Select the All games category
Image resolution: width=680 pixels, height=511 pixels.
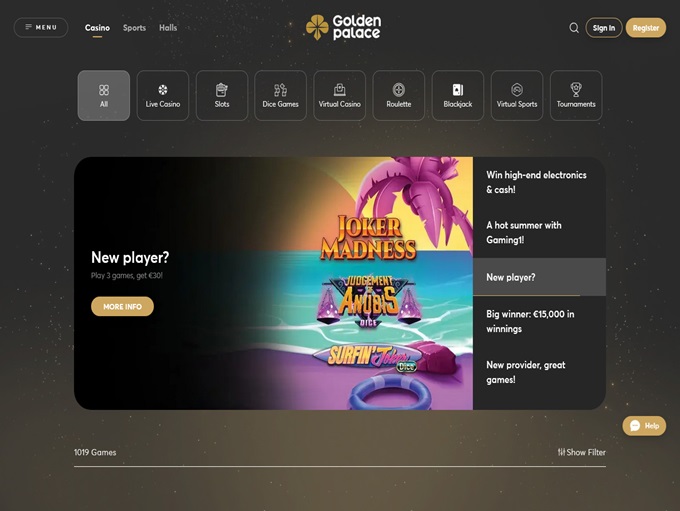coord(104,95)
